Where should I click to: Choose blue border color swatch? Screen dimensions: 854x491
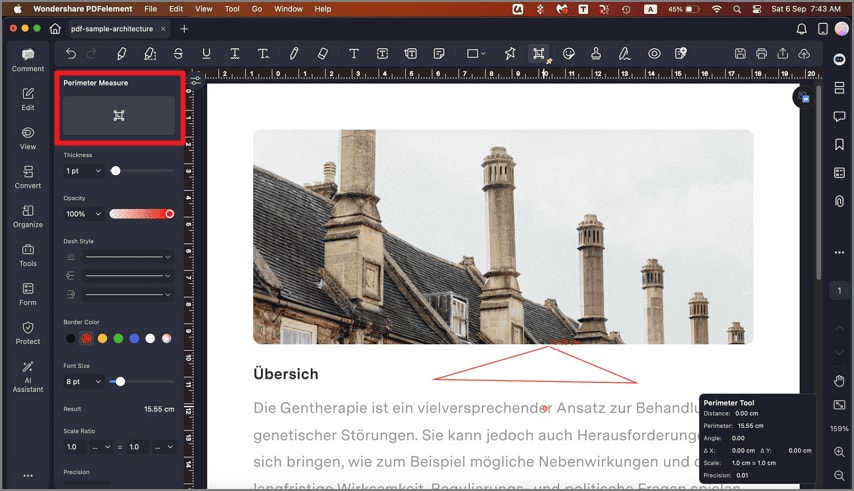point(135,339)
